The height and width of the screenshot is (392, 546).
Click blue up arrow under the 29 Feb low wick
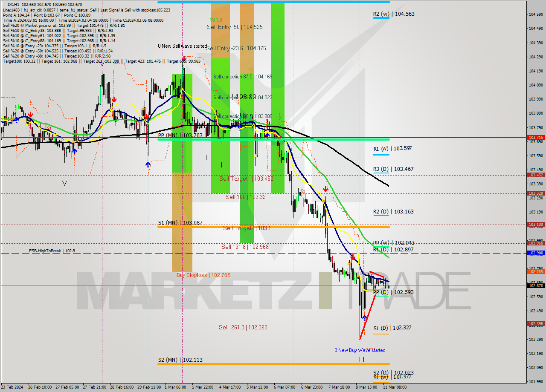pos(148,165)
